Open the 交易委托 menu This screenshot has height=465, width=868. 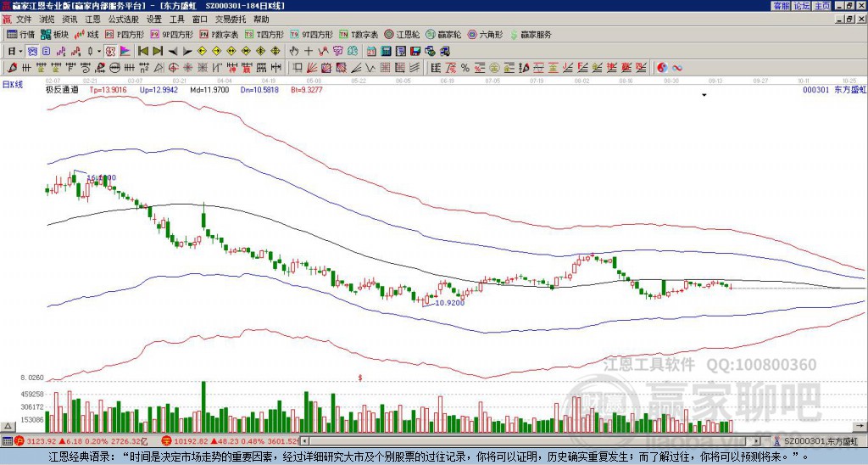[x=231, y=20]
